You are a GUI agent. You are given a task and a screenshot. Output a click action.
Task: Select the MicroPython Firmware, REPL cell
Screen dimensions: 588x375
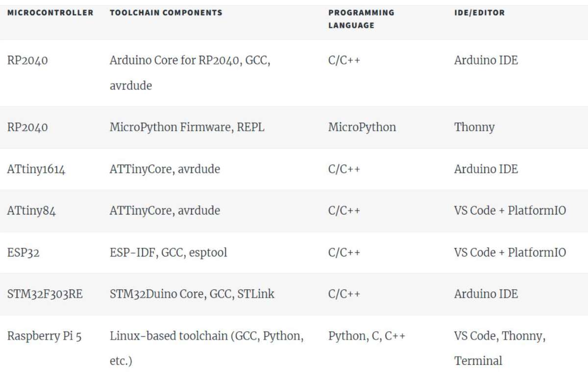pyautogui.click(x=187, y=127)
